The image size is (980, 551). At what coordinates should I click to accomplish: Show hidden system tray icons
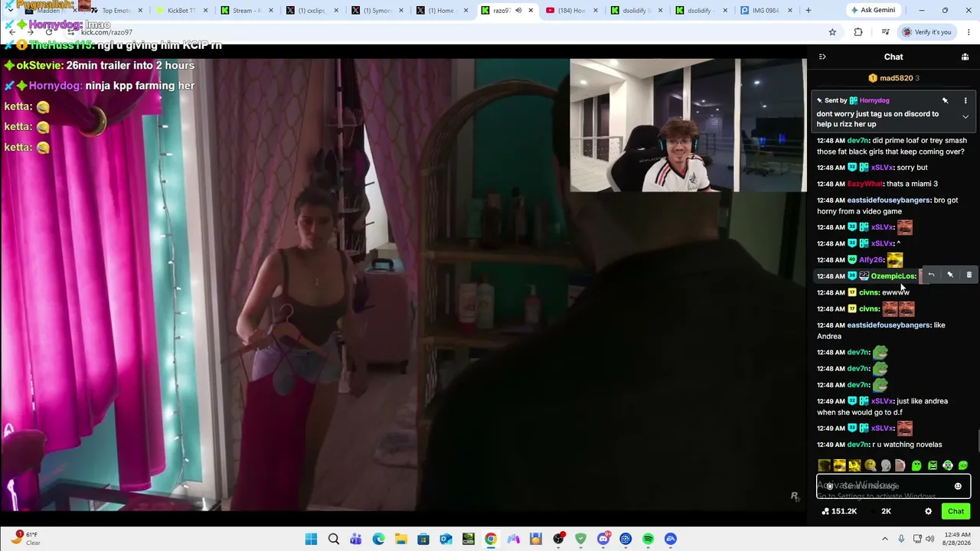coord(886,539)
